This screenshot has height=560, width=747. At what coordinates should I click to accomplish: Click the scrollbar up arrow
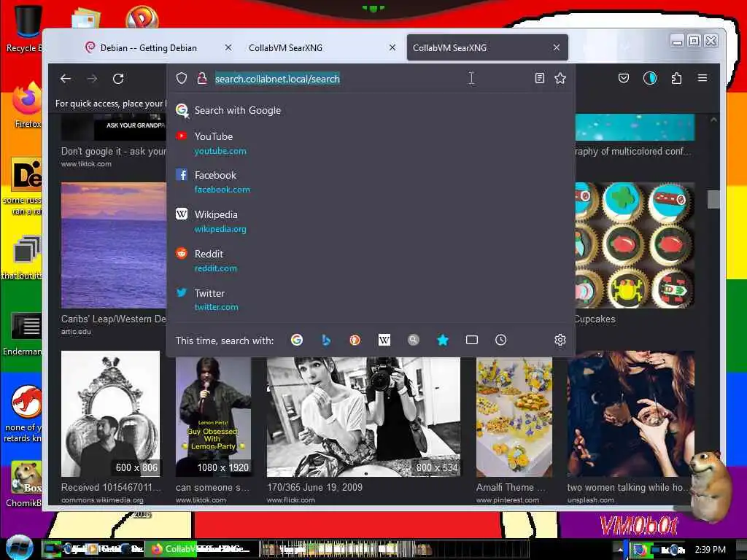tap(713, 120)
